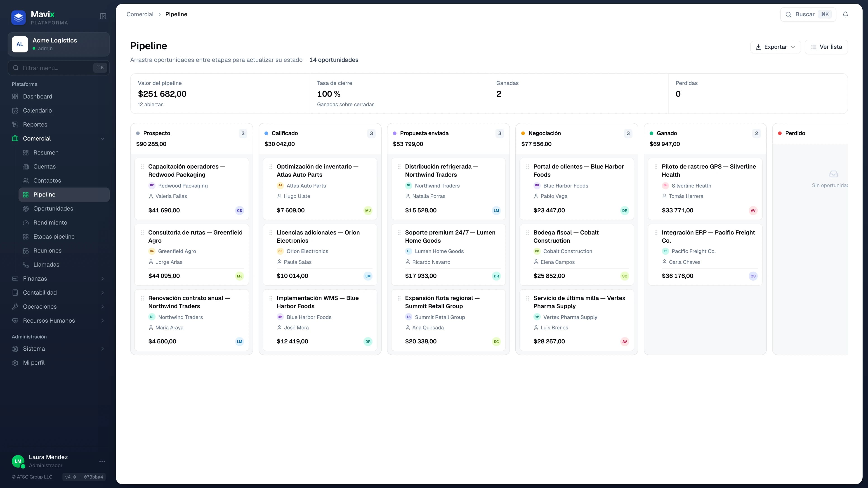This screenshot has width=868, height=488.
Task: Expand Recursos Humanos menu
Action: (59, 321)
